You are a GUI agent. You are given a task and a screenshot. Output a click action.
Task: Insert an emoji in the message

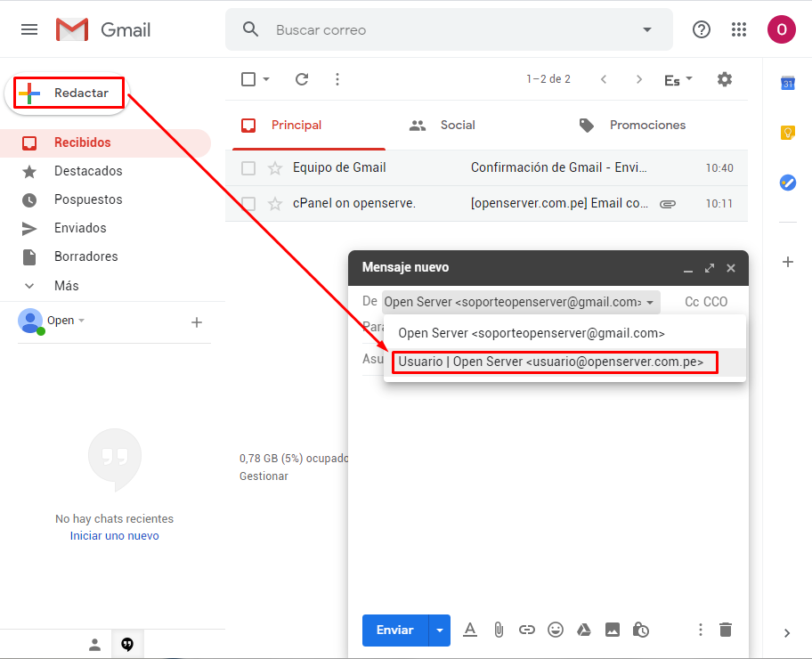click(x=556, y=630)
